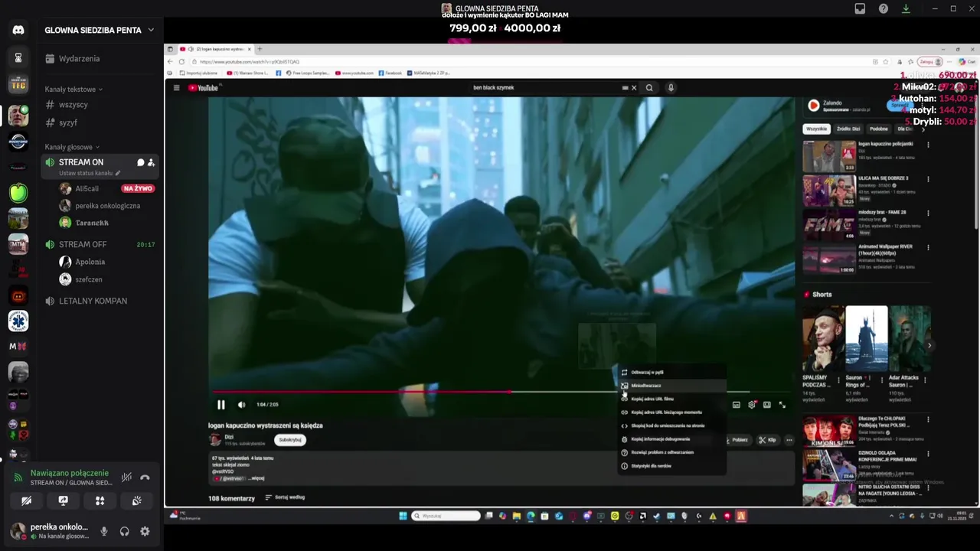Open Discord help icon
Screen dimensions: 980x551
point(884,8)
